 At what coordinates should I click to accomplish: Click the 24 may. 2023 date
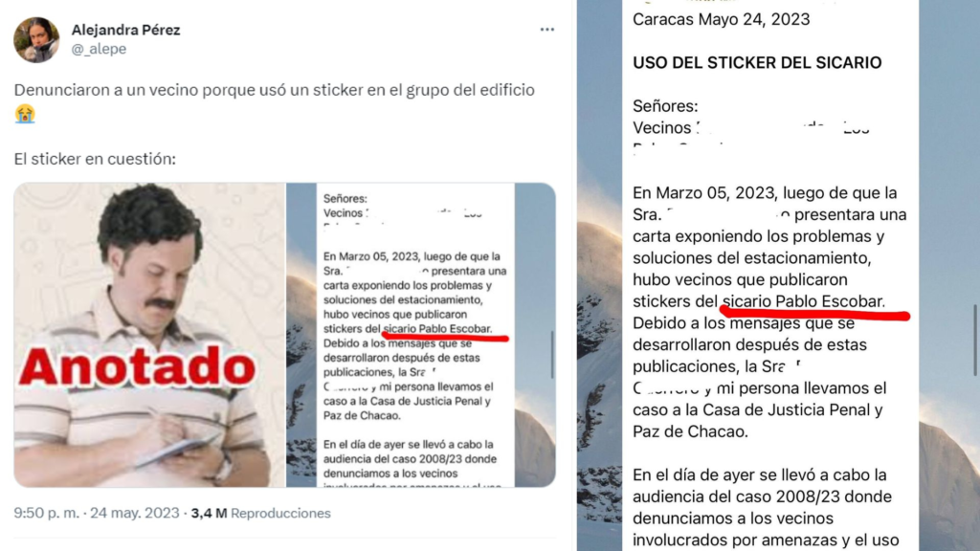pyautogui.click(x=134, y=513)
